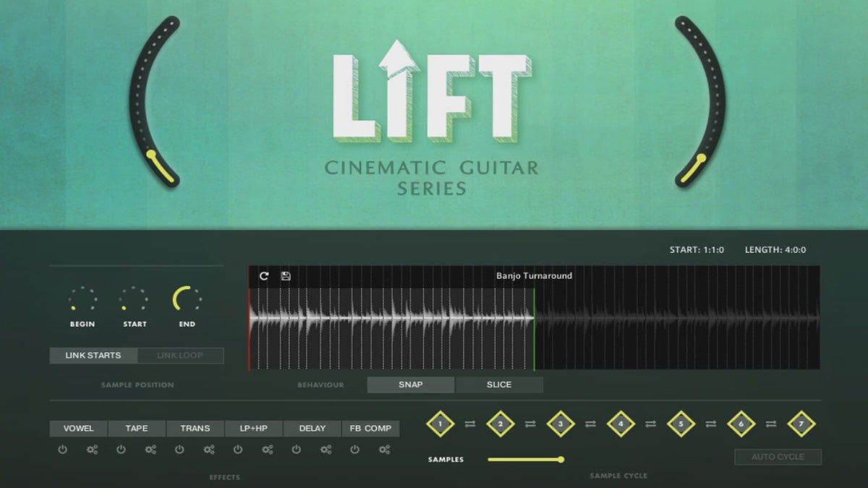868x488 pixels.
Task: Click the swap arrows between samples 1 and 2
Action: point(470,424)
